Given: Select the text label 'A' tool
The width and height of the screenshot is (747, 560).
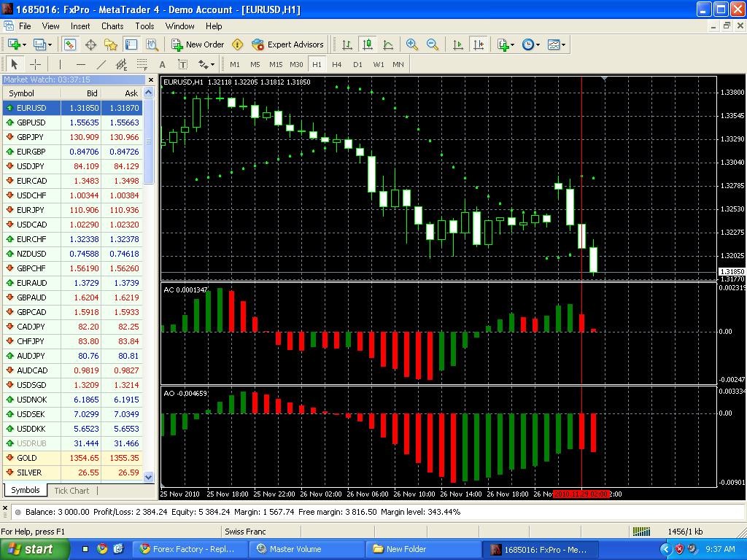Looking at the screenshot, I should click(162, 64).
